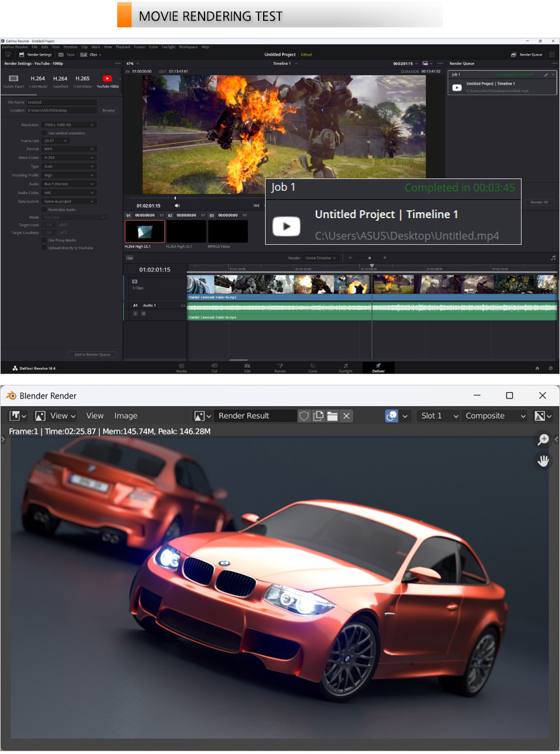
Task: Create a new image copy in Blender
Action: pos(318,416)
